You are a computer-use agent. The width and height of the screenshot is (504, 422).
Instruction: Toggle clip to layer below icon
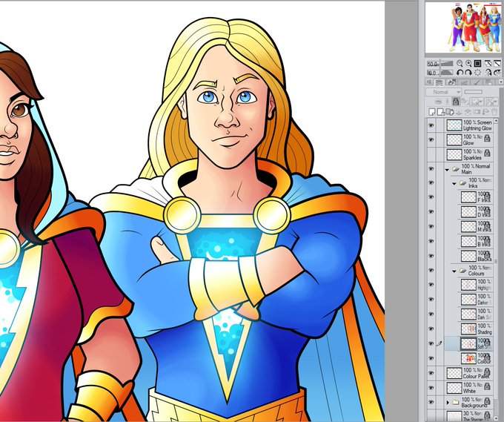[x=438, y=102]
